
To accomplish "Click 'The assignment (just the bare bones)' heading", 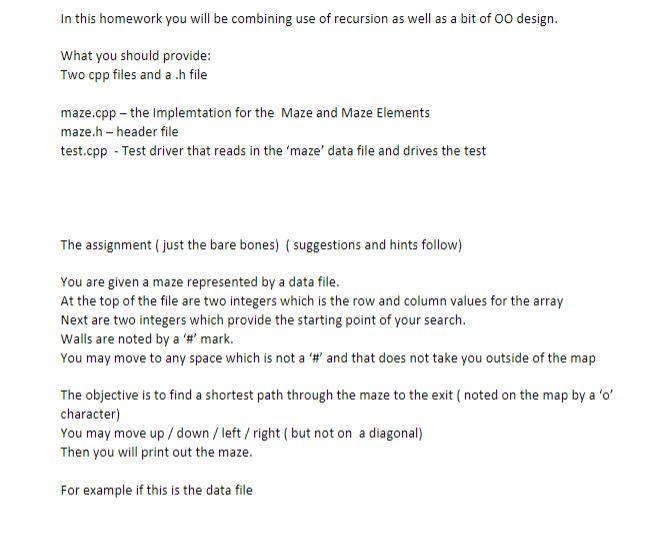I will [x=169, y=245].
